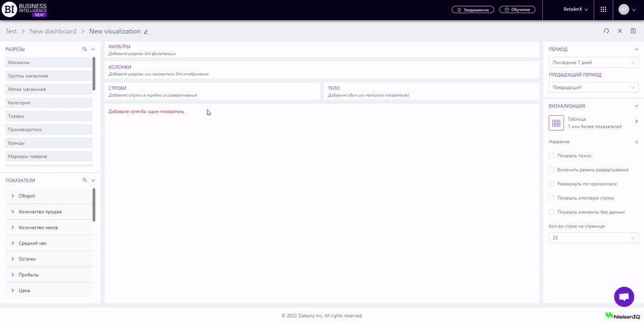
Task: Open search in the Показатели panel
Action: point(85,180)
